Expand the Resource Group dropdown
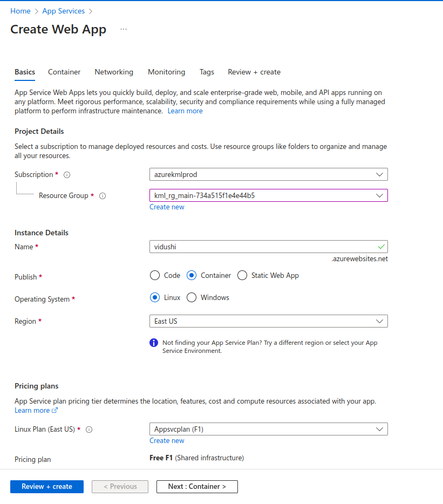This screenshot has height=504, width=443. point(268,195)
